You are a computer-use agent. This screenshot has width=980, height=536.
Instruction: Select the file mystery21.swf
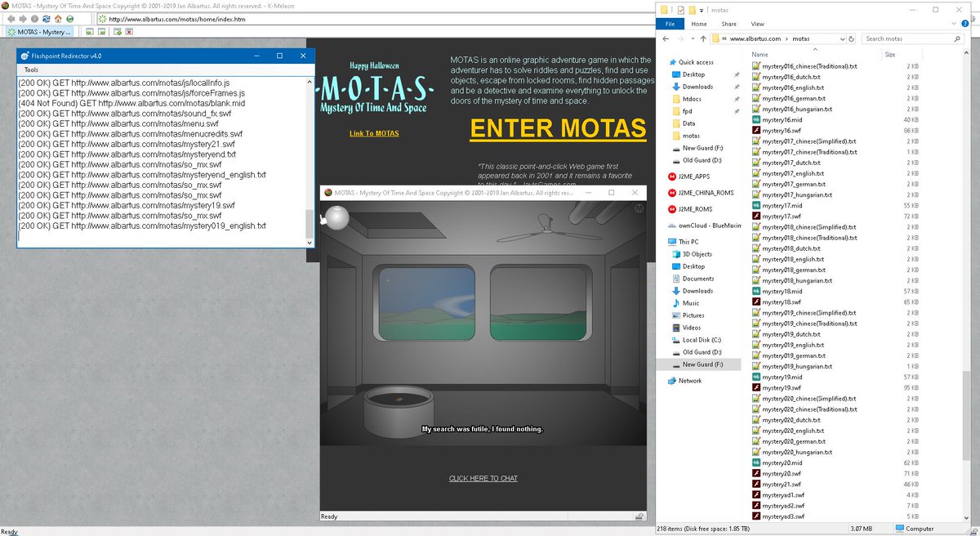coord(780,485)
